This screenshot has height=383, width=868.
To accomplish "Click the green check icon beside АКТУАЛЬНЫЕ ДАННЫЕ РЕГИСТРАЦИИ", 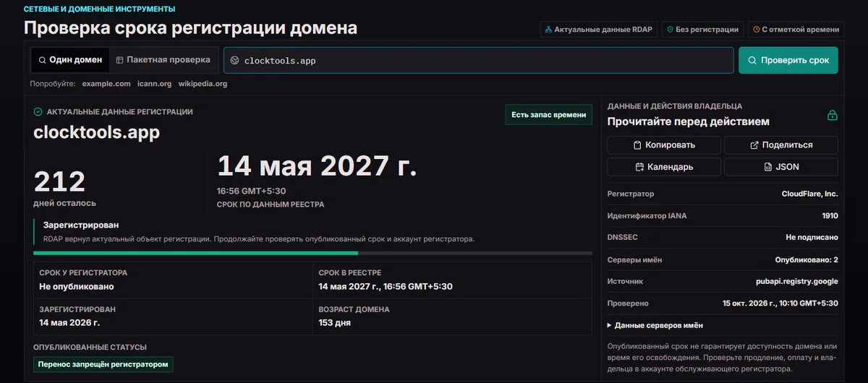I will coord(38,112).
